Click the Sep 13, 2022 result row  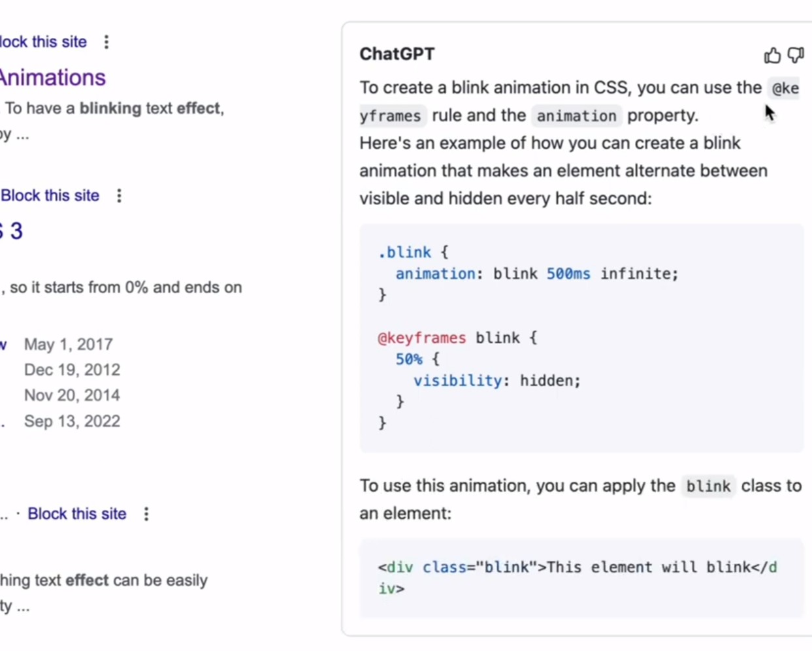(72, 421)
